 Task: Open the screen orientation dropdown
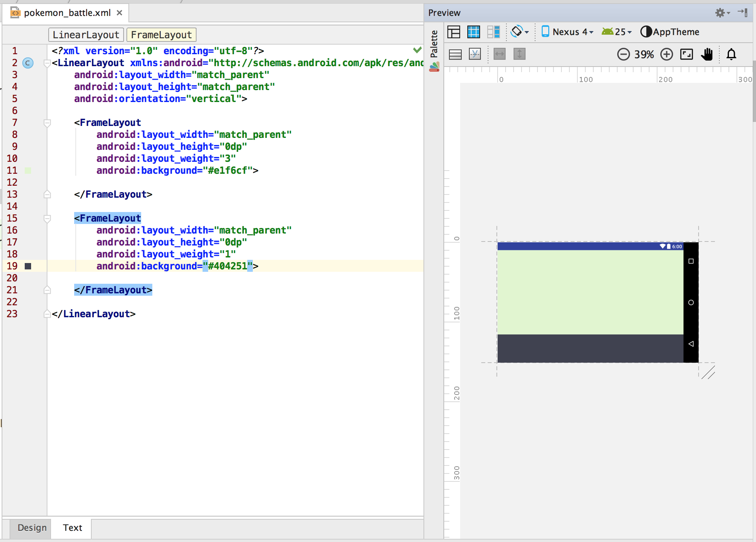coord(520,32)
